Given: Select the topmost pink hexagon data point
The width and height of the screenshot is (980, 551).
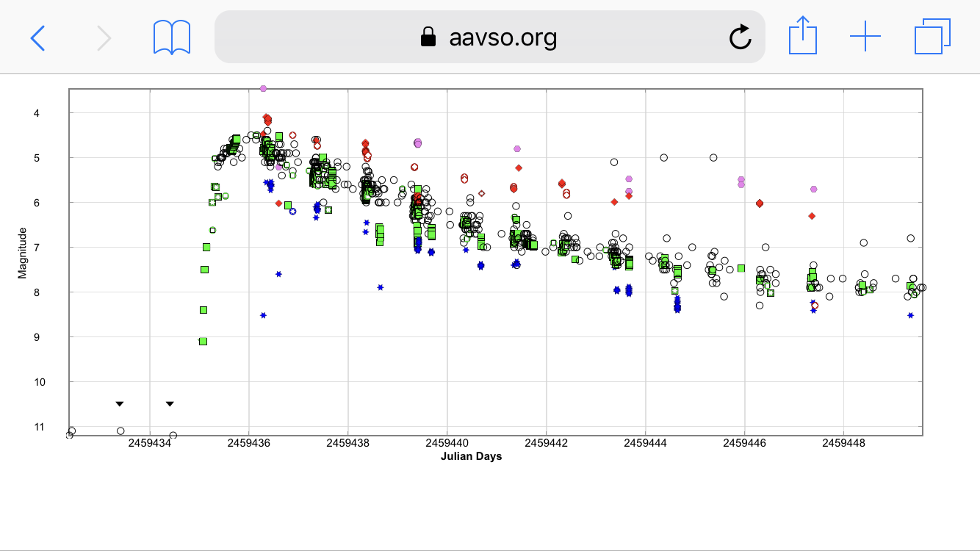Looking at the screenshot, I should (x=263, y=88).
